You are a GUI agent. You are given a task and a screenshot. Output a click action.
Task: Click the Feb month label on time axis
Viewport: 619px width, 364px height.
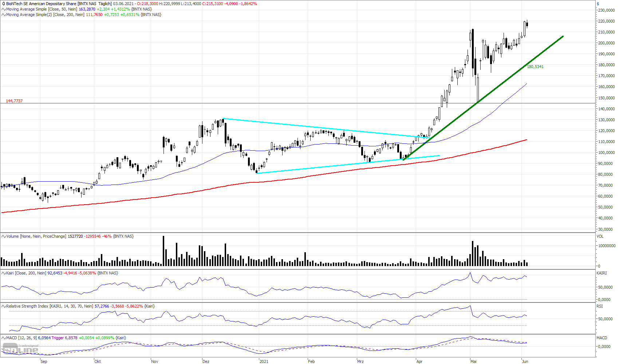point(311,361)
